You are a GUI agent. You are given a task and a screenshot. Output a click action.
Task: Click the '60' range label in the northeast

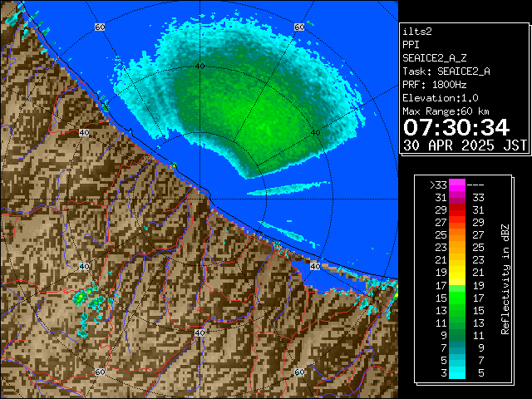[299, 27]
